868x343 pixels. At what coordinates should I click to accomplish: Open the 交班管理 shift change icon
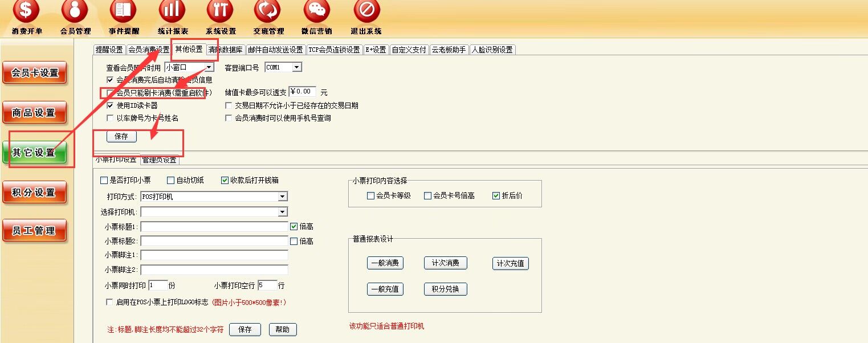tap(268, 11)
